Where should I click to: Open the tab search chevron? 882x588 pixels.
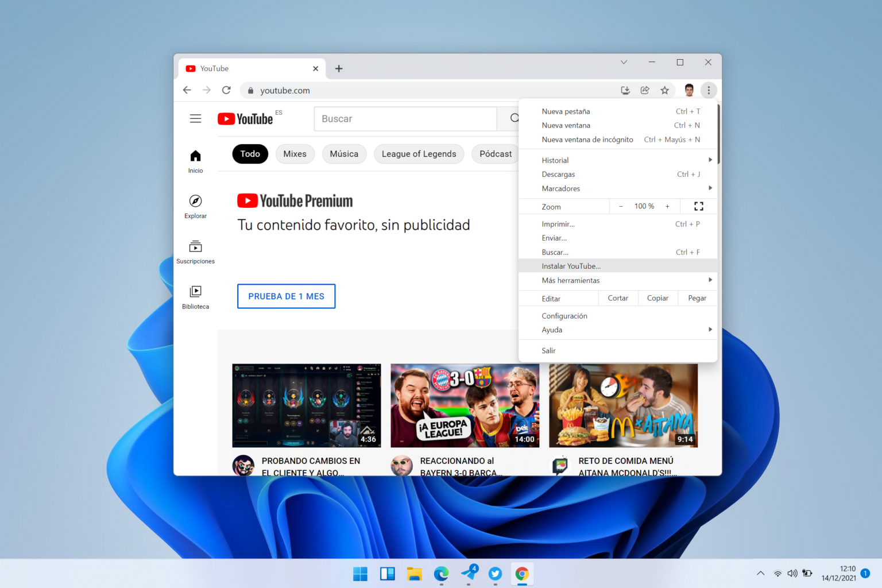[x=624, y=62]
